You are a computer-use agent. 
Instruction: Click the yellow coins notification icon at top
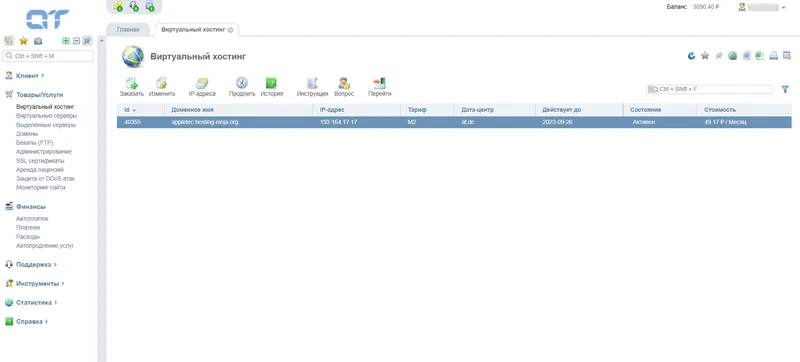(x=118, y=6)
